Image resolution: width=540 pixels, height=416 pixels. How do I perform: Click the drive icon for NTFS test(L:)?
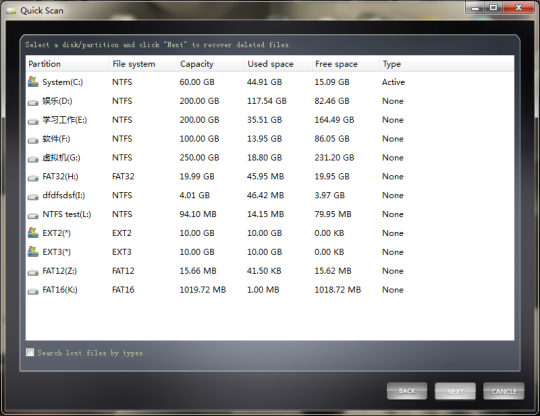33,216
